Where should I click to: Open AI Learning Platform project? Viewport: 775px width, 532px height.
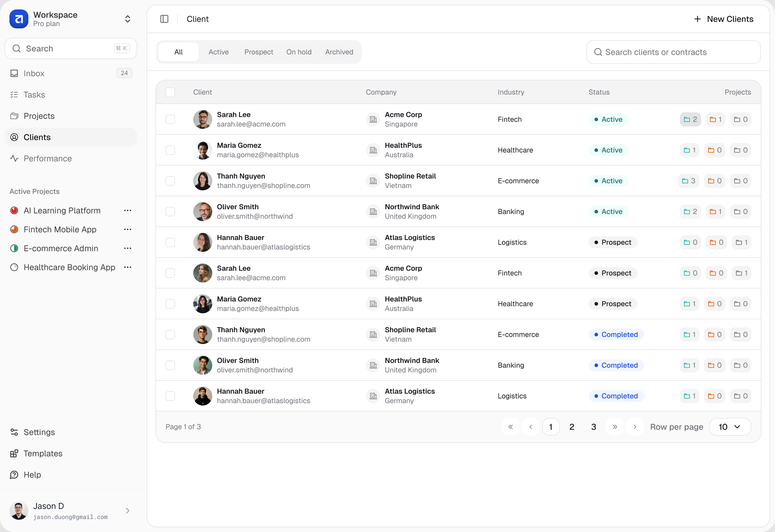(x=62, y=210)
